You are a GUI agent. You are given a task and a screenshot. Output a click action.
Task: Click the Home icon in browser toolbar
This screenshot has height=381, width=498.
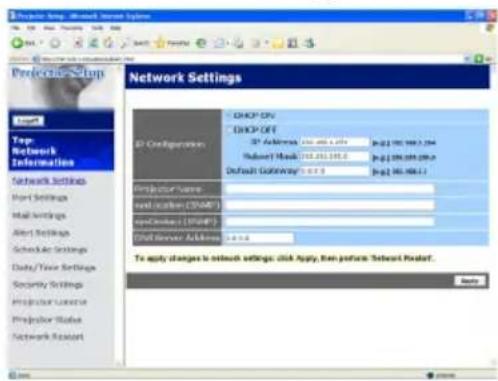click(x=108, y=43)
